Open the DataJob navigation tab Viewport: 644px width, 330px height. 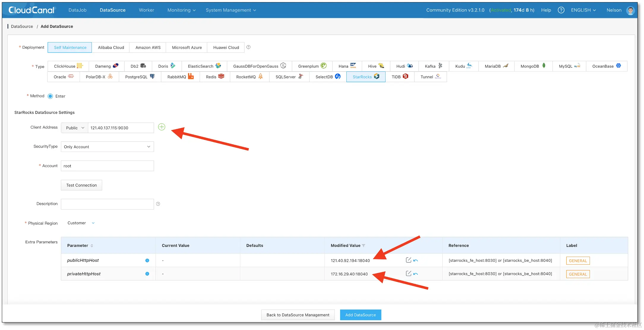[77, 10]
